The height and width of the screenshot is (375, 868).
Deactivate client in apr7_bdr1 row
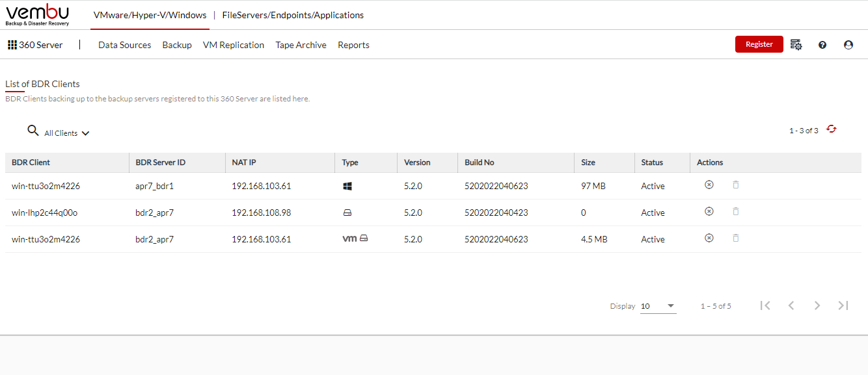[709, 185]
